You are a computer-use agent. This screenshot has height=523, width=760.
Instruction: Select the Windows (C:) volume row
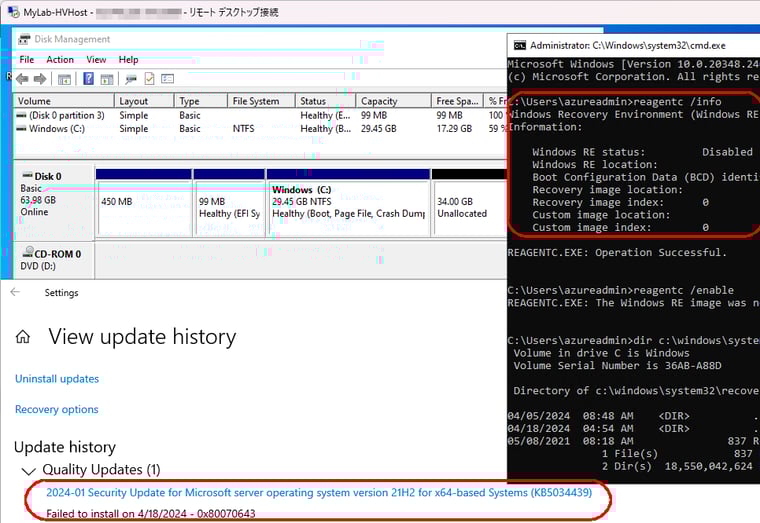pyautogui.click(x=260, y=128)
